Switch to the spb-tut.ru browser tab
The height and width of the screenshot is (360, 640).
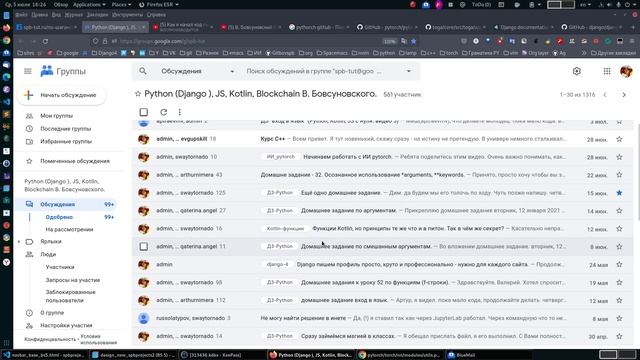point(46,27)
